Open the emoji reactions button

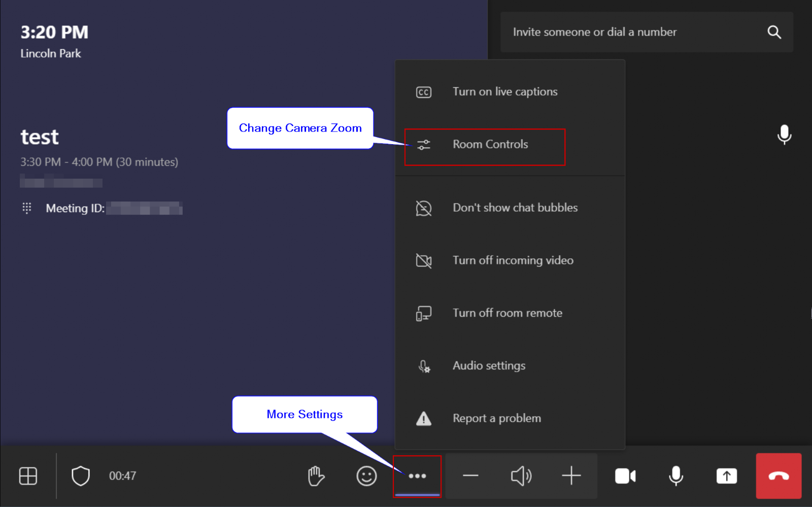tap(366, 476)
